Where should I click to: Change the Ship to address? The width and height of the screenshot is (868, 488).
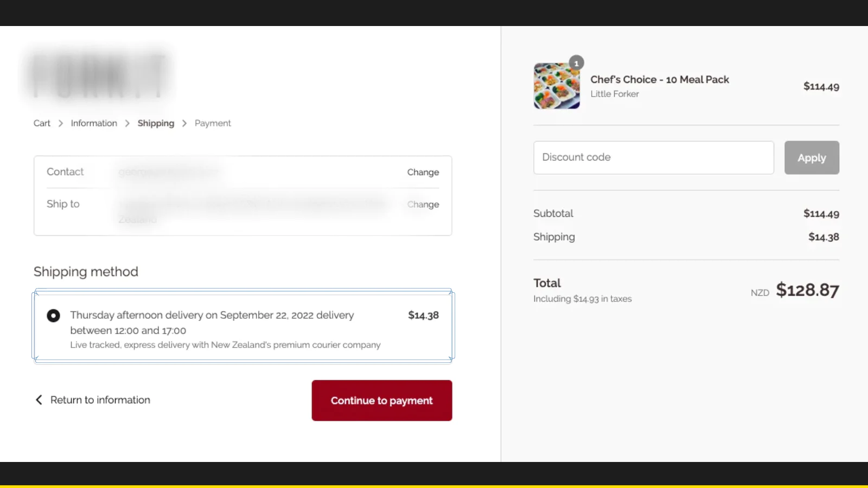[423, 204]
